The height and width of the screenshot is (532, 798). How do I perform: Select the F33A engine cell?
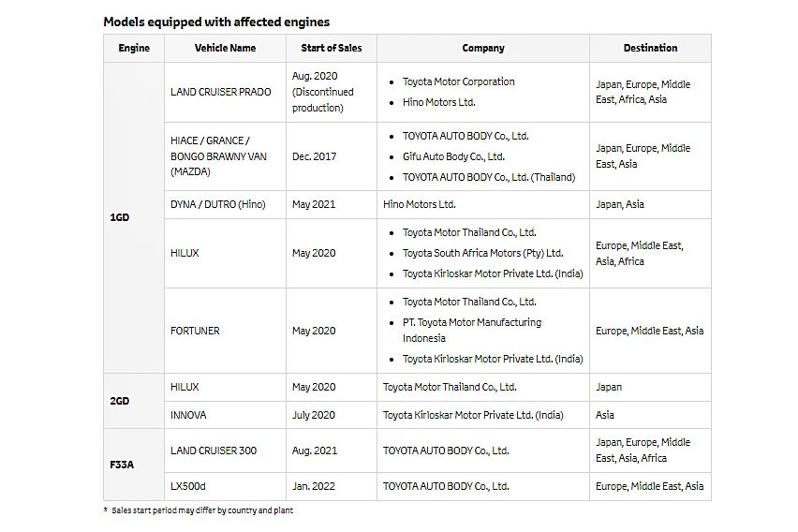click(x=120, y=464)
